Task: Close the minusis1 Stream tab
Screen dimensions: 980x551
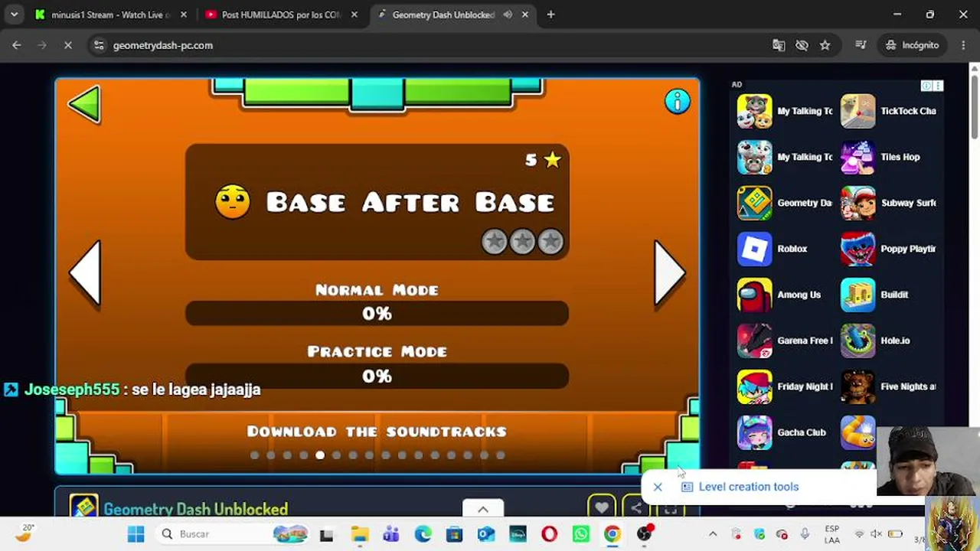Action: coord(183,15)
